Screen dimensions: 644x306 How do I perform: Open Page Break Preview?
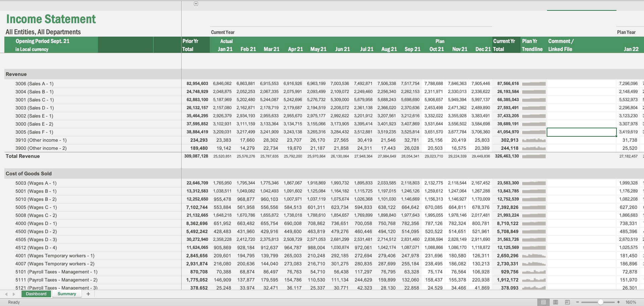[x=567, y=302]
